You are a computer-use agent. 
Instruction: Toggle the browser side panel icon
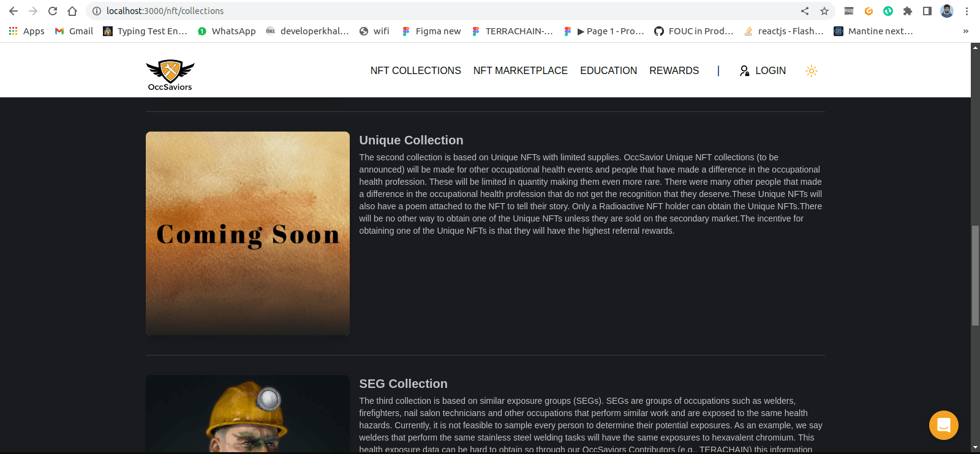pyautogui.click(x=927, y=11)
